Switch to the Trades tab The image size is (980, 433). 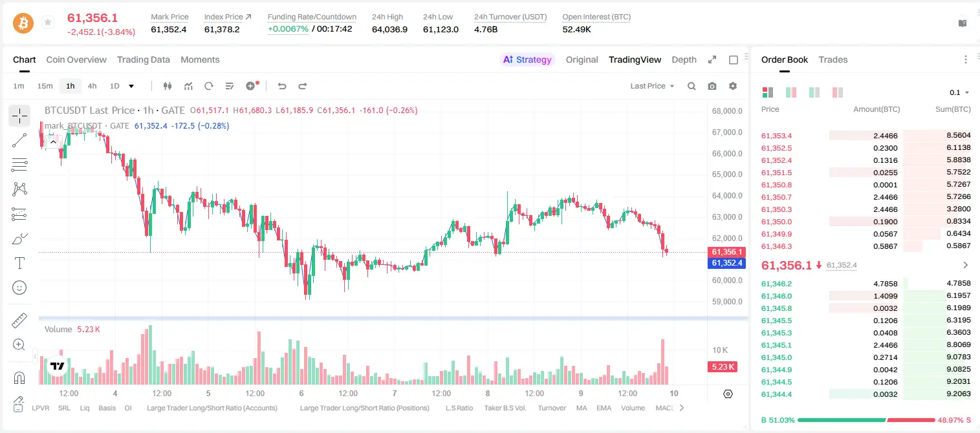coord(833,59)
